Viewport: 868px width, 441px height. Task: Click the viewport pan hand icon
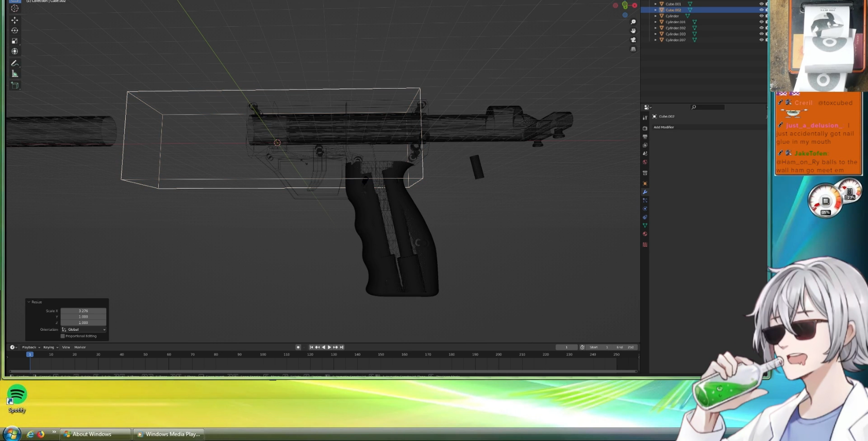click(633, 31)
